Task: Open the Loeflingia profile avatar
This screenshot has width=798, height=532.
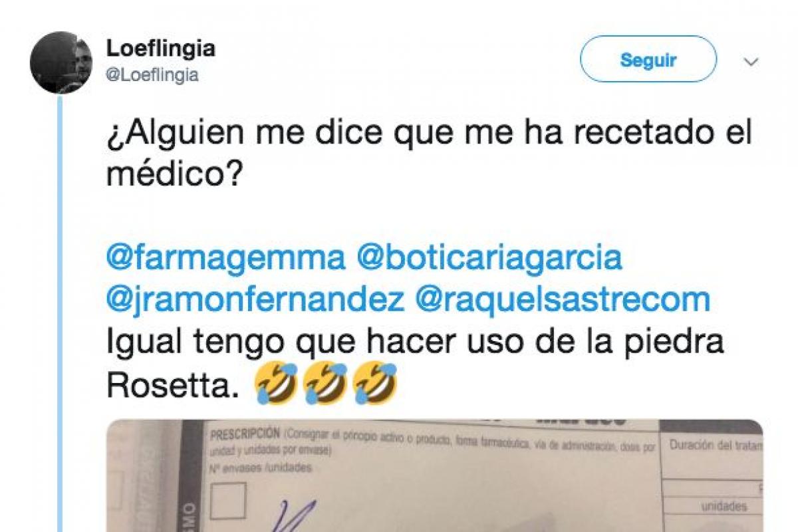Action: pos(61,62)
